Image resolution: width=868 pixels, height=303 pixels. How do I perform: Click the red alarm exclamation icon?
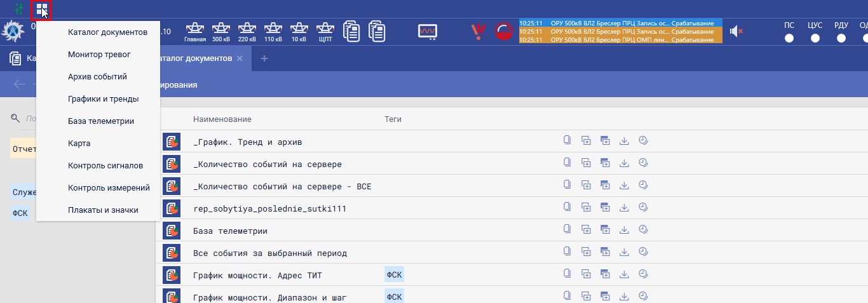pos(477,31)
